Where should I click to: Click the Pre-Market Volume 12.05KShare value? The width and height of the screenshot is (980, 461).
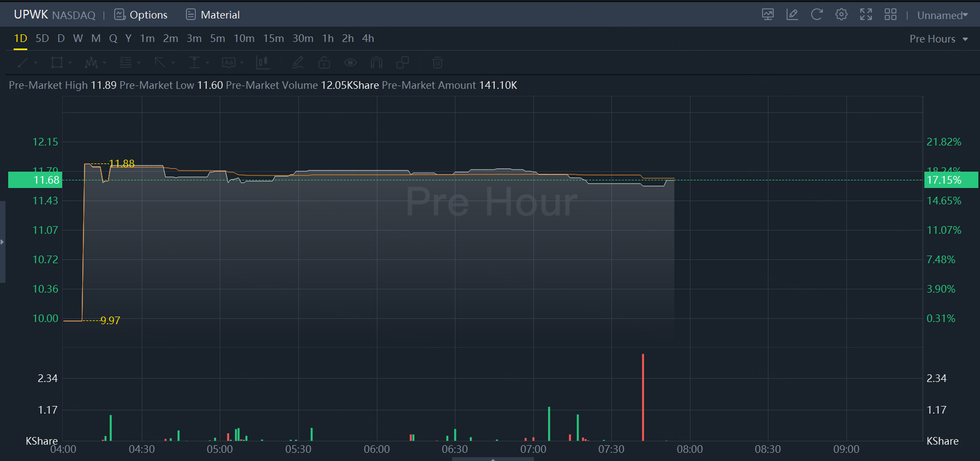(350, 85)
